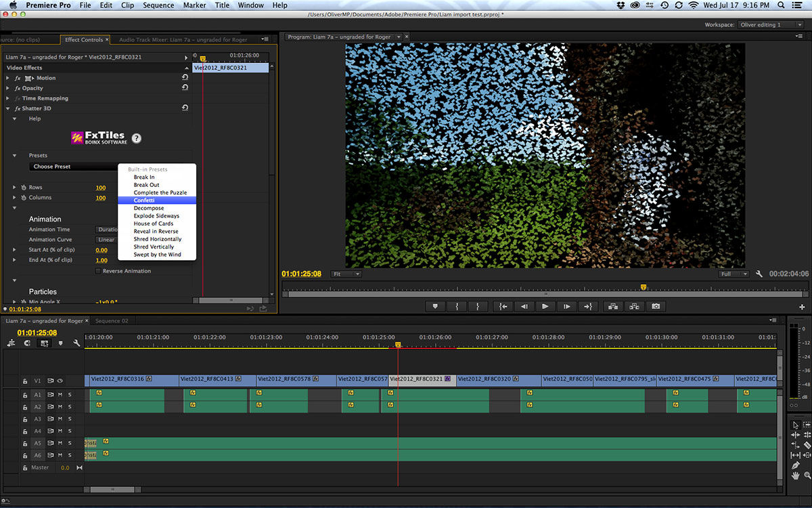The image size is (812, 508).
Task: Enable the Reverse Animation checkbox
Action: point(98,271)
